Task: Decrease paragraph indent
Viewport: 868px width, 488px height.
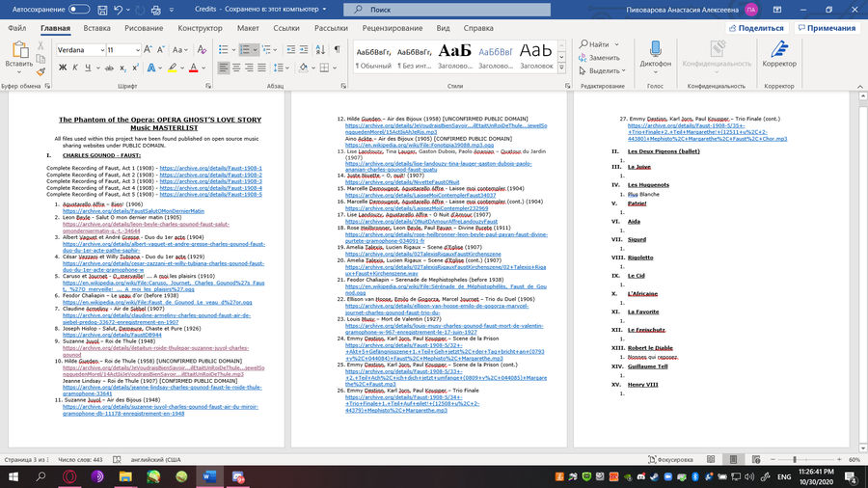Action: [x=290, y=50]
